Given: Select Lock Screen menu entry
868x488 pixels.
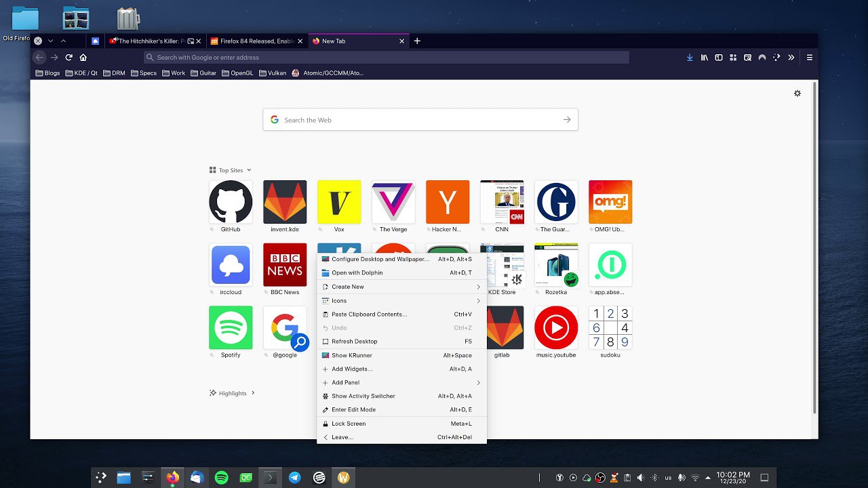Looking at the screenshot, I should [x=401, y=424].
